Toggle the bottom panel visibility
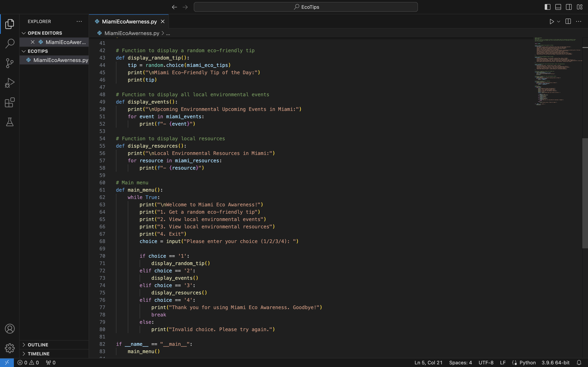Image resolution: width=588 pixels, height=367 pixels. point(558,7)
